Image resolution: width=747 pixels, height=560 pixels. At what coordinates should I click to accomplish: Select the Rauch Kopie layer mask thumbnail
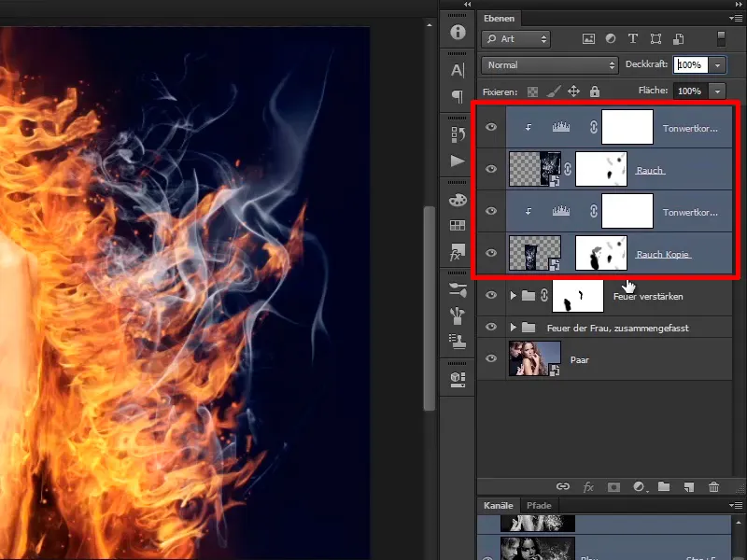coord(601,253)
